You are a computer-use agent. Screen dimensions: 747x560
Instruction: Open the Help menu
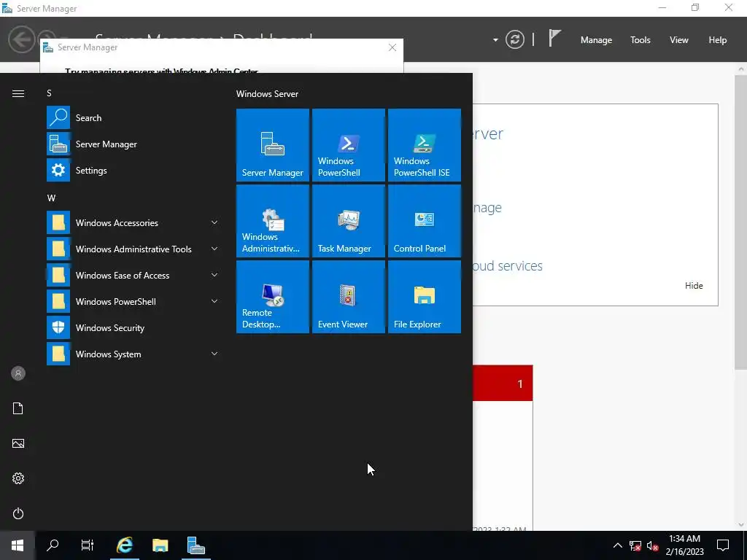[x=718, y=40]
